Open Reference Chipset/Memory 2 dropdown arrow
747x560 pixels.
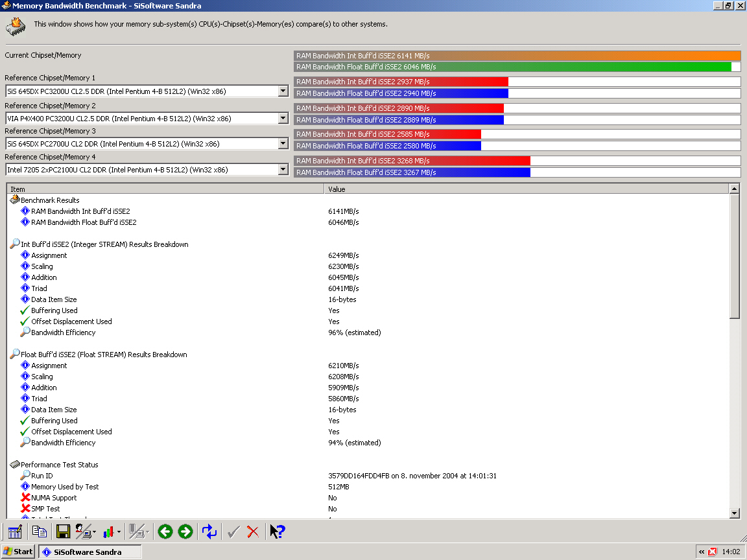pyautogui.click(x=283, y=118)
